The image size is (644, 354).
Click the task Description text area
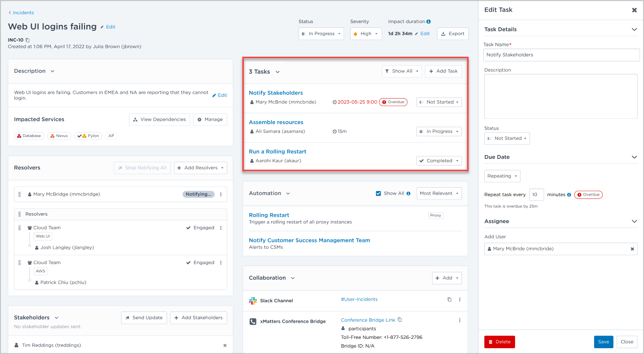(561, 96)
